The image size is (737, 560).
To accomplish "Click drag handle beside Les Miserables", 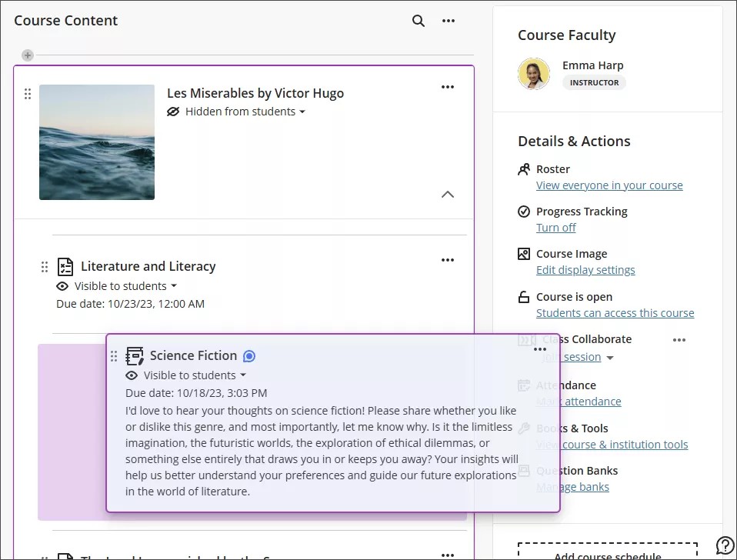I will click(x=28, y=94).
